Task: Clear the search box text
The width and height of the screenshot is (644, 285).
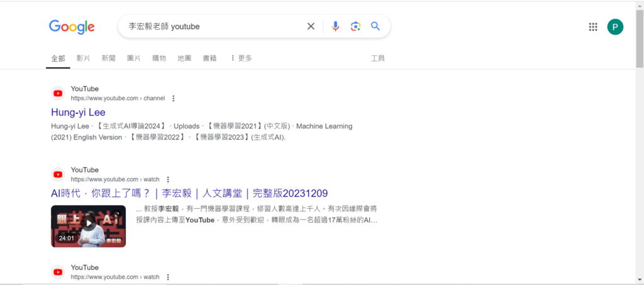Action: pos(311,26)
